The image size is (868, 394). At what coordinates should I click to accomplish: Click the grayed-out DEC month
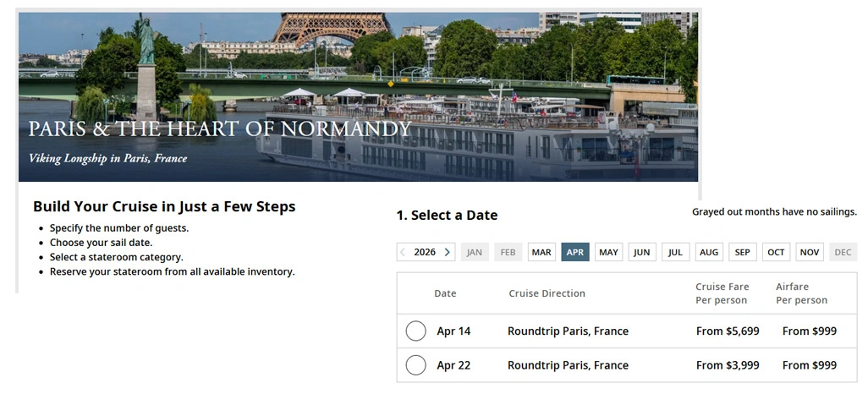coord(843,252)
